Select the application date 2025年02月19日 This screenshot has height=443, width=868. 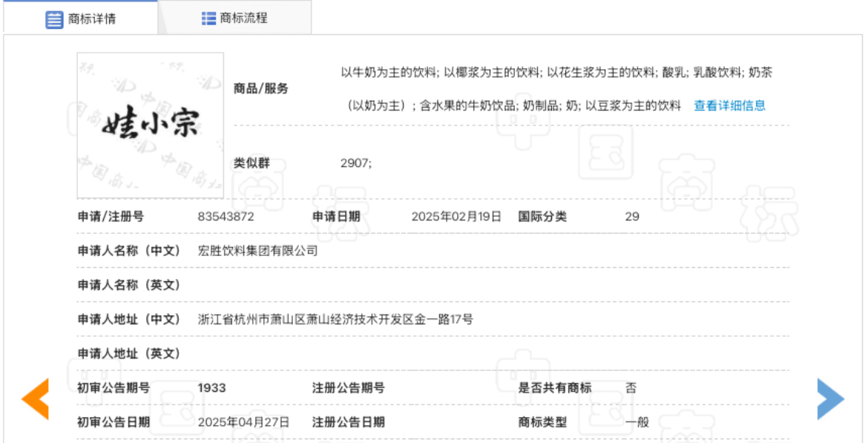(456, 217)
